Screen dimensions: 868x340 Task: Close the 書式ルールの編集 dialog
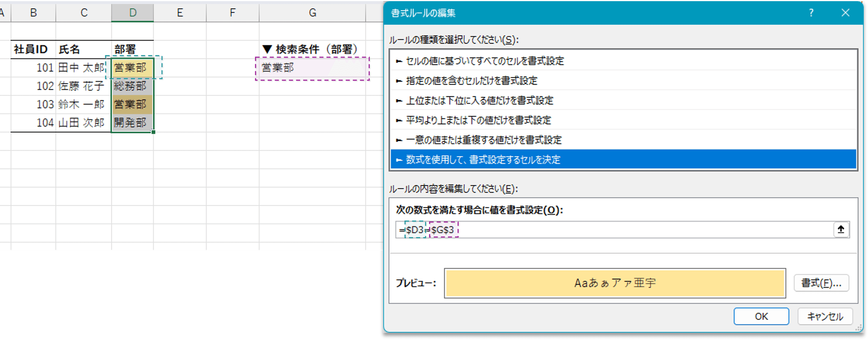(x=846, y=13)
